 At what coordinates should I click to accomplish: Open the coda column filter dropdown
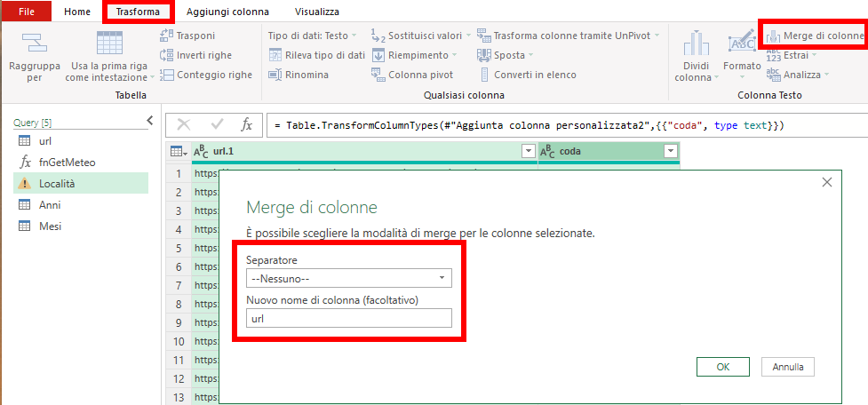click(x=671, y=151)
